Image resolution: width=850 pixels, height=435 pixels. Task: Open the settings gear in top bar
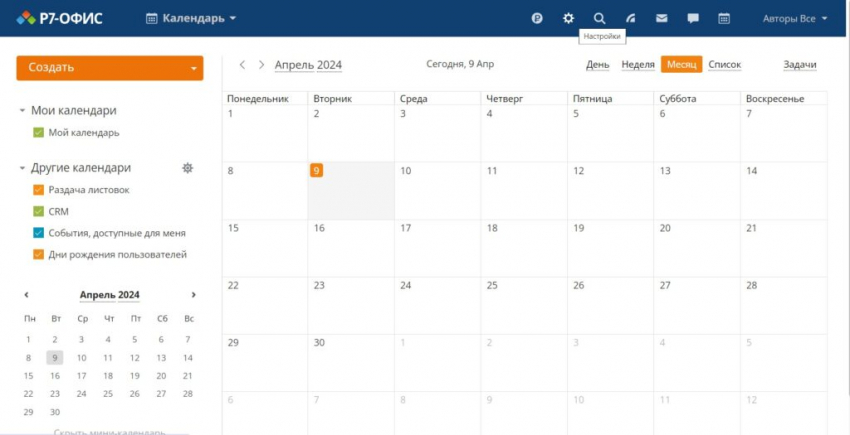tap(568, 18)
